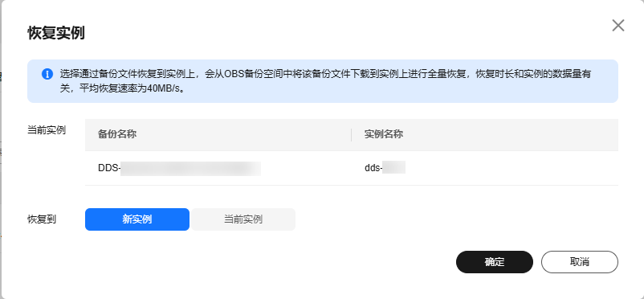Choose the 当前实例 restore option button

pyautogui.click(x=243, y=219)
